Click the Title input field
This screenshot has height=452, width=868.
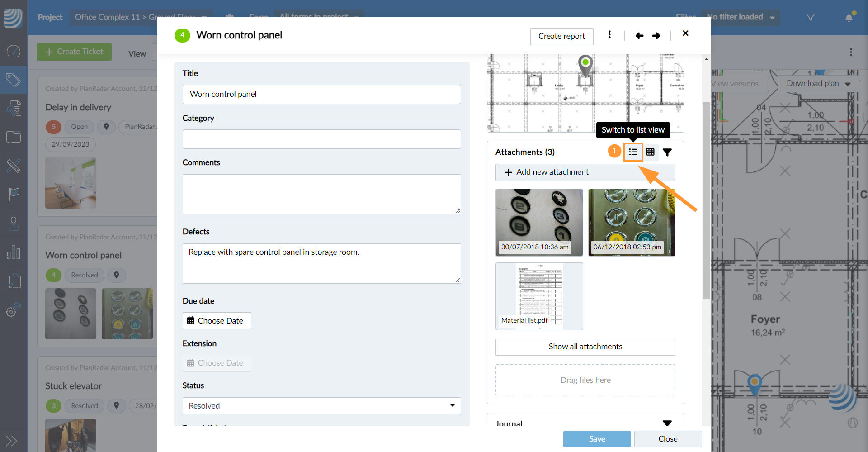pyautogui.click(x=322, y=94)
